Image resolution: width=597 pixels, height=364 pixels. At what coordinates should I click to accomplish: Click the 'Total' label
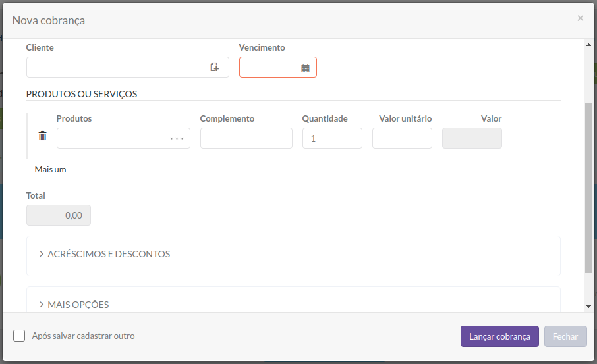(x=36, y=195)
